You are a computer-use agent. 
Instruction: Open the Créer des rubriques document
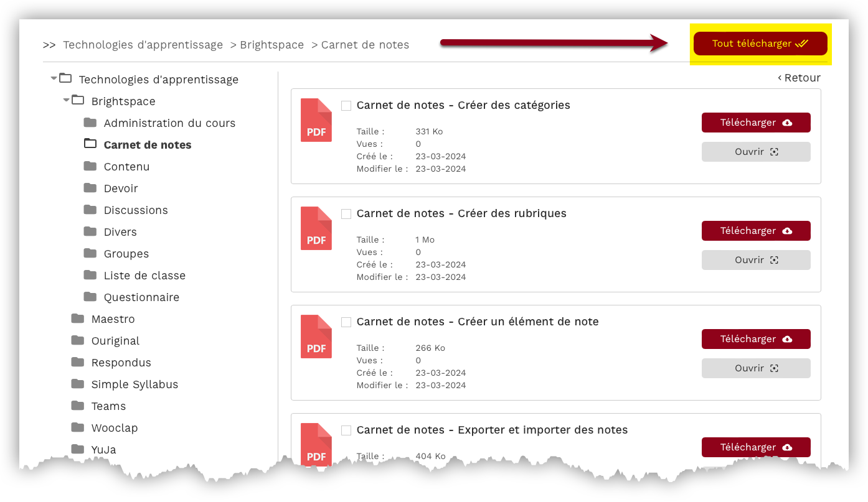tap(755, 260)
